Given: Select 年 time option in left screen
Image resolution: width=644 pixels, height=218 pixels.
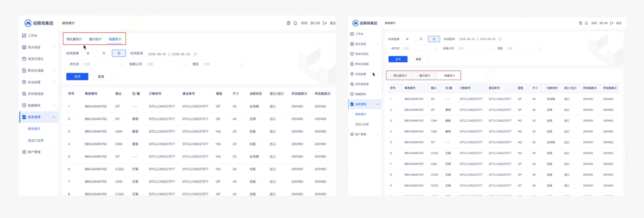Looking at the screenshot, I should pos(88,53).
